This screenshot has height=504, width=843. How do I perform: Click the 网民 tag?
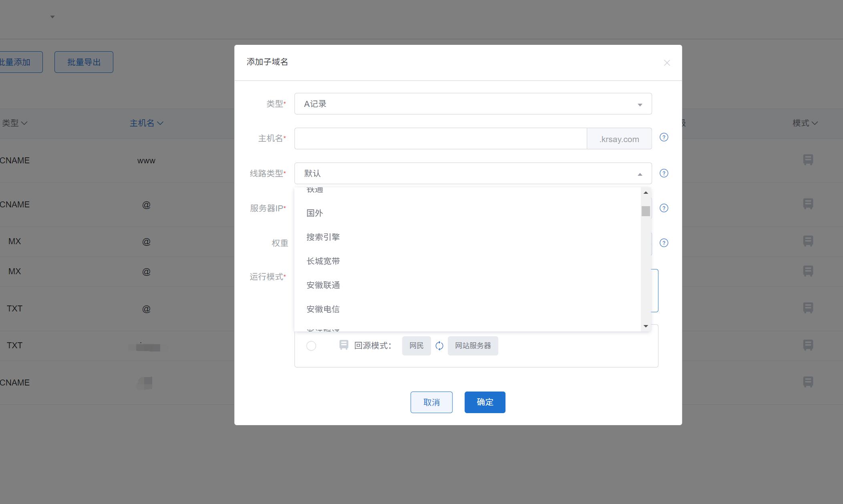pos(416,346)
